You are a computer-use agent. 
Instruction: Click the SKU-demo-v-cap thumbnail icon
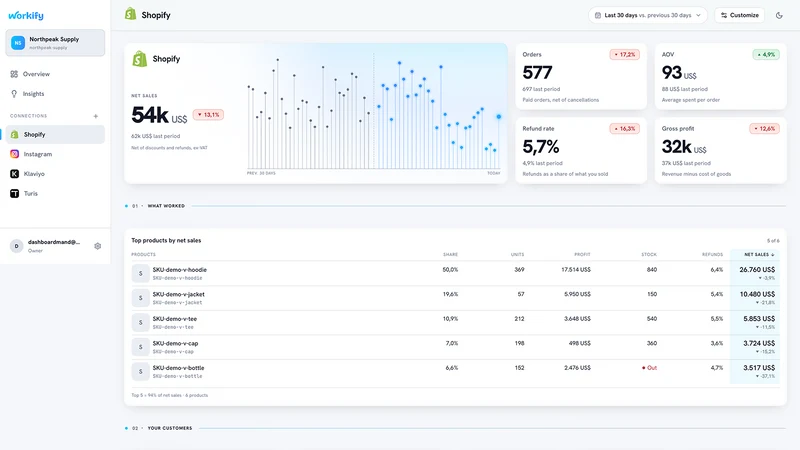click(140, 347)
